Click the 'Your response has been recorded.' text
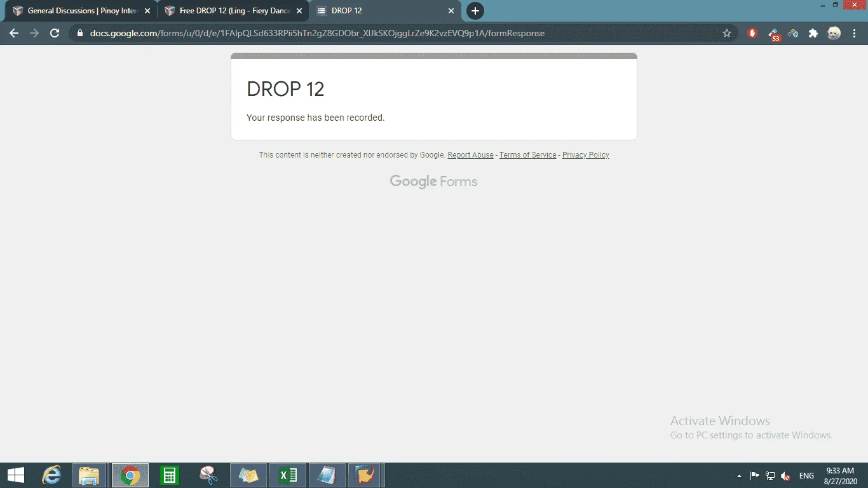Screen dimensions: 868x488 [315, 118]
